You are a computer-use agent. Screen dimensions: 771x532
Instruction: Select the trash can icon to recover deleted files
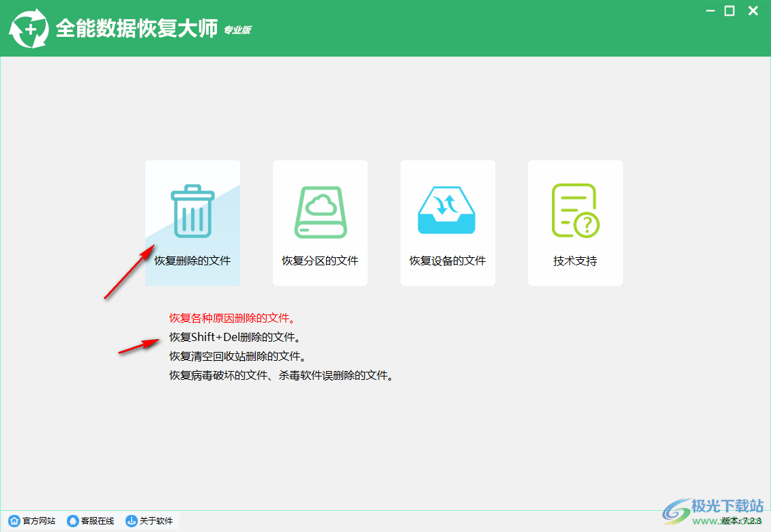point(192,210)
